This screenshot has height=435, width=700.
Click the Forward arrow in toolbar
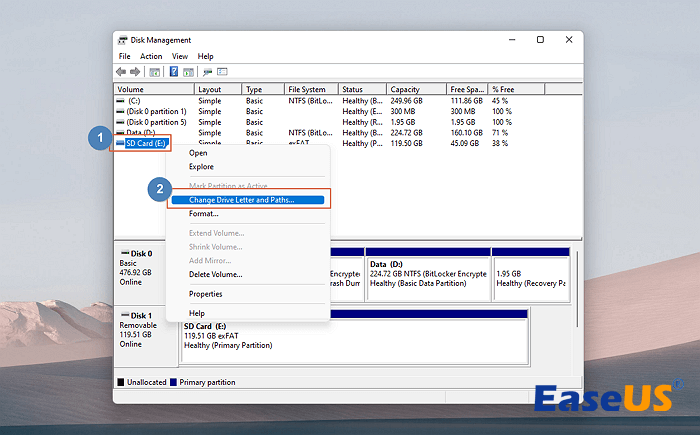click(x=136, y=72)
